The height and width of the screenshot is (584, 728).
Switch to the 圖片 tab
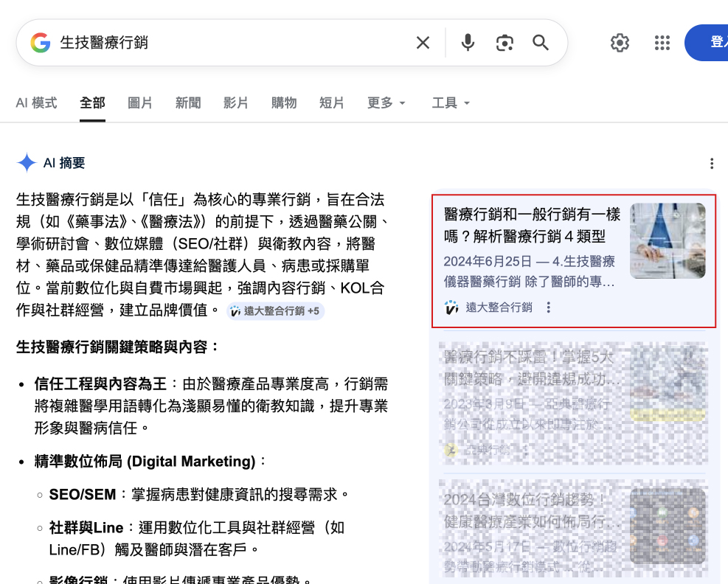(x=140, y=103)
